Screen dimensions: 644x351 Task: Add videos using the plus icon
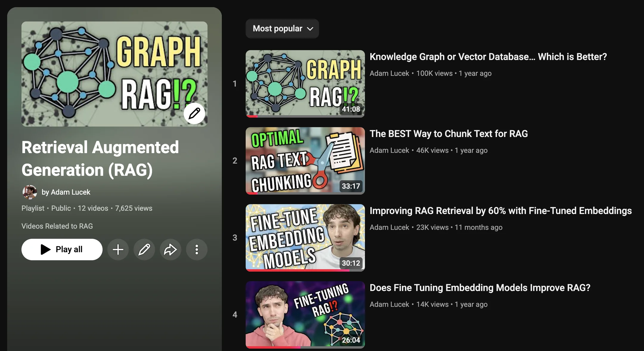(x=118, y=249)
